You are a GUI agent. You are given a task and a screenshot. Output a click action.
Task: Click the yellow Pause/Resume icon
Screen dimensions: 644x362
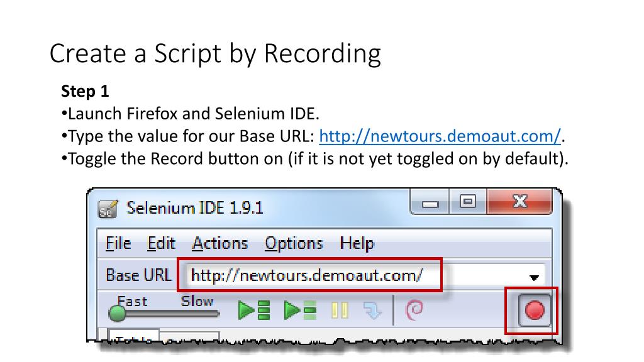340,310
